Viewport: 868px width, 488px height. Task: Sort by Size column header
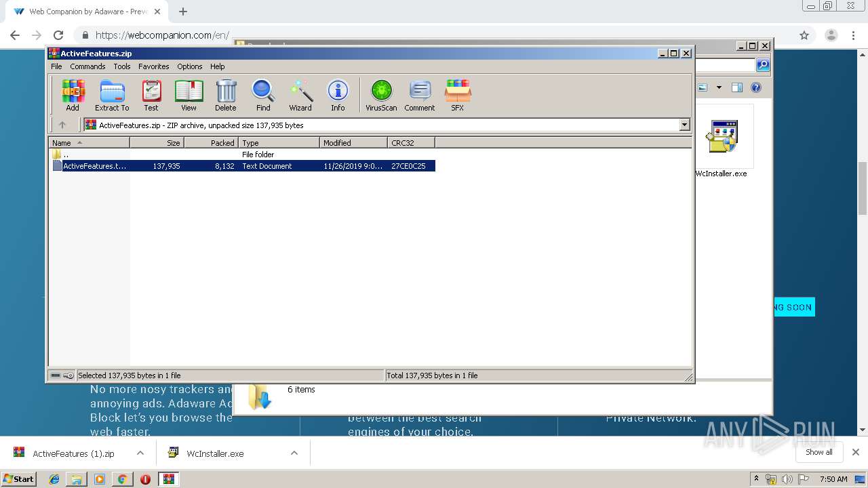[x=157, y=143]
